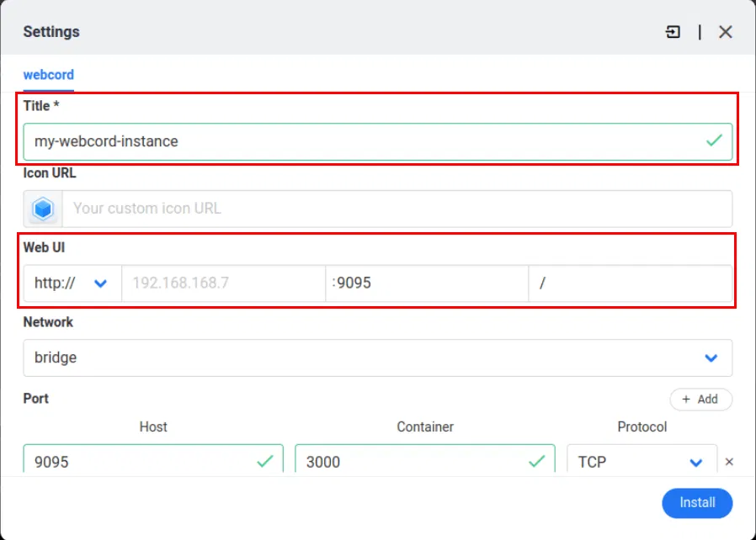This screenshot has width=756, height=540.
Task: Click the plus icon on the Add button
Action: (x=687, y=399)
